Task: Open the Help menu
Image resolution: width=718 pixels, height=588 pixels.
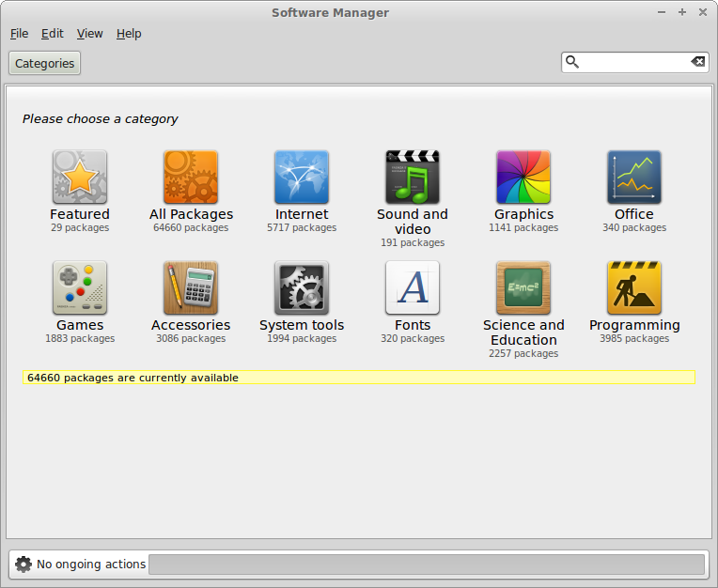Action: point(129,34)
